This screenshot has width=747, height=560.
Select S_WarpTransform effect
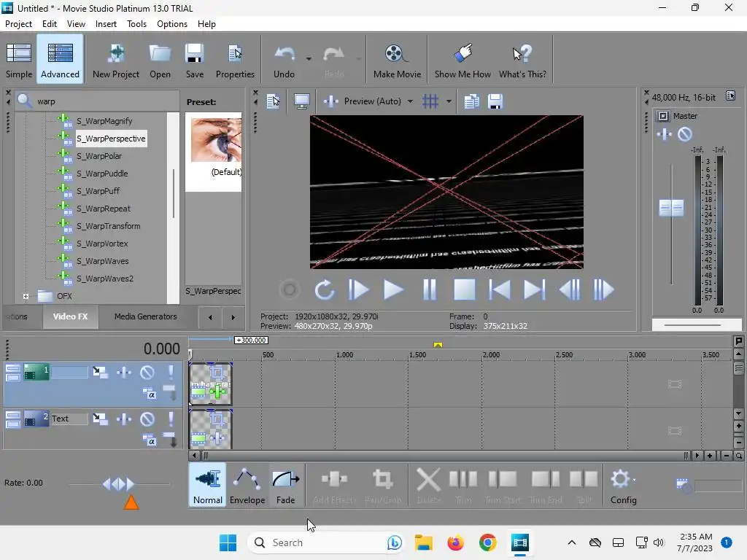coord(109,226)
